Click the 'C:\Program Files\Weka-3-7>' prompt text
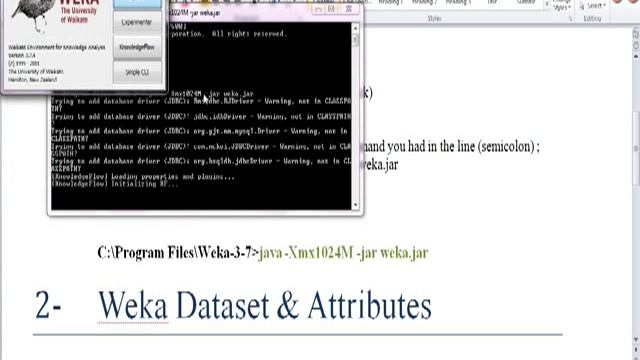 tap(178, 253)
